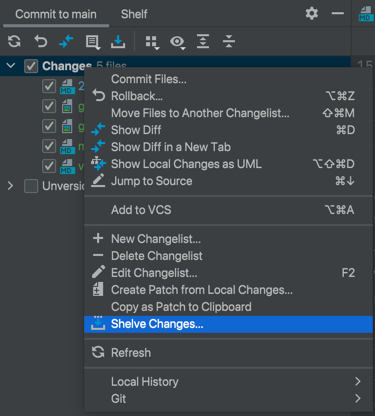Choose Jump to Source menu entry
The height and width of the screenshot is (416, 375).
(x=228, y=181)
